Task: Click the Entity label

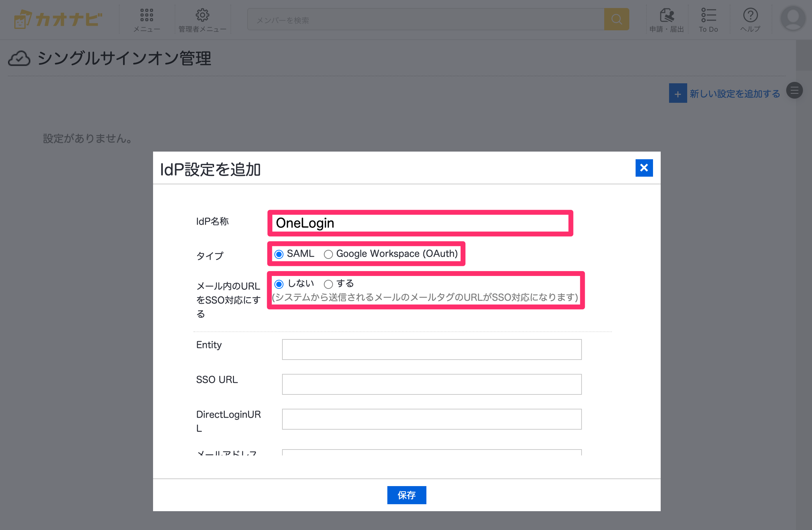Action: pos(209,345)
